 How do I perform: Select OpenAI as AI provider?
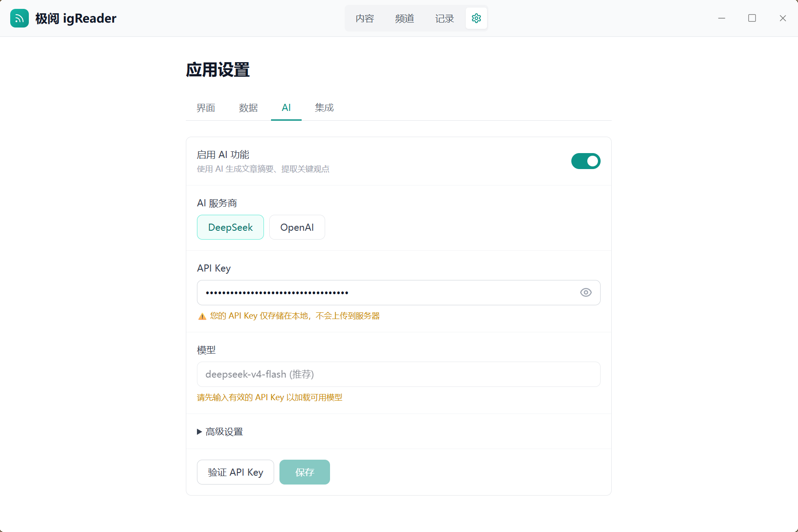pyautogui.click(x=297, y=227)
